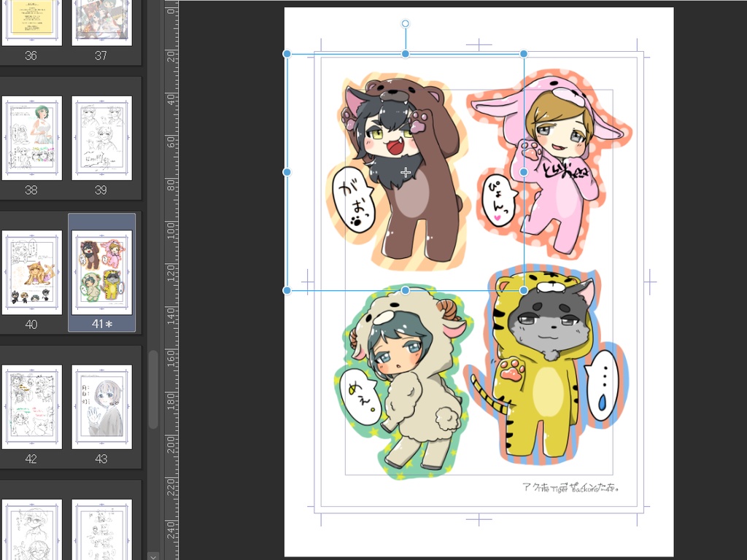Image resolution: width=747 pixels, height=560 pixels.
Task: Click the vertical ruler at mark 100
Action: coord(171,230)
